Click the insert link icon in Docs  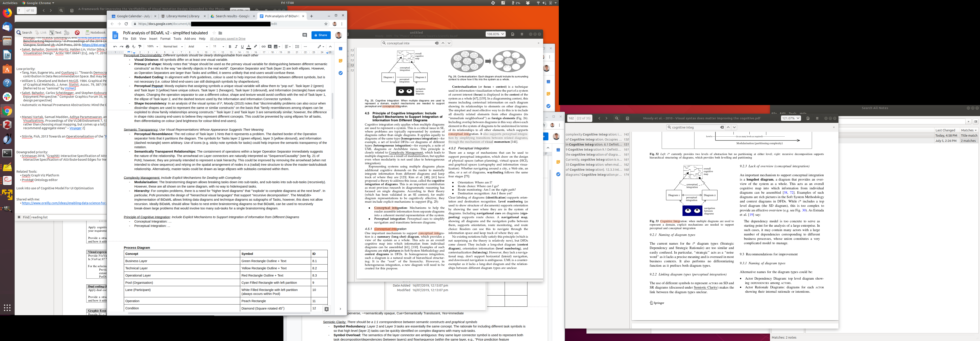263,47
